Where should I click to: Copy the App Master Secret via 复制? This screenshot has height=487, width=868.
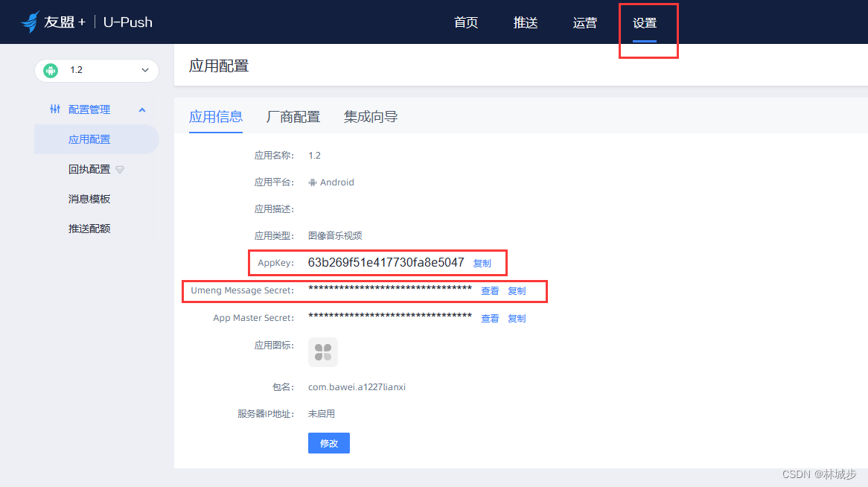point(517,319)
